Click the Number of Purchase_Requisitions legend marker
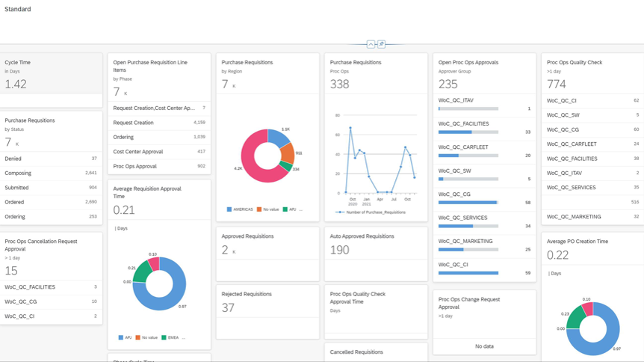 [340, 212]
